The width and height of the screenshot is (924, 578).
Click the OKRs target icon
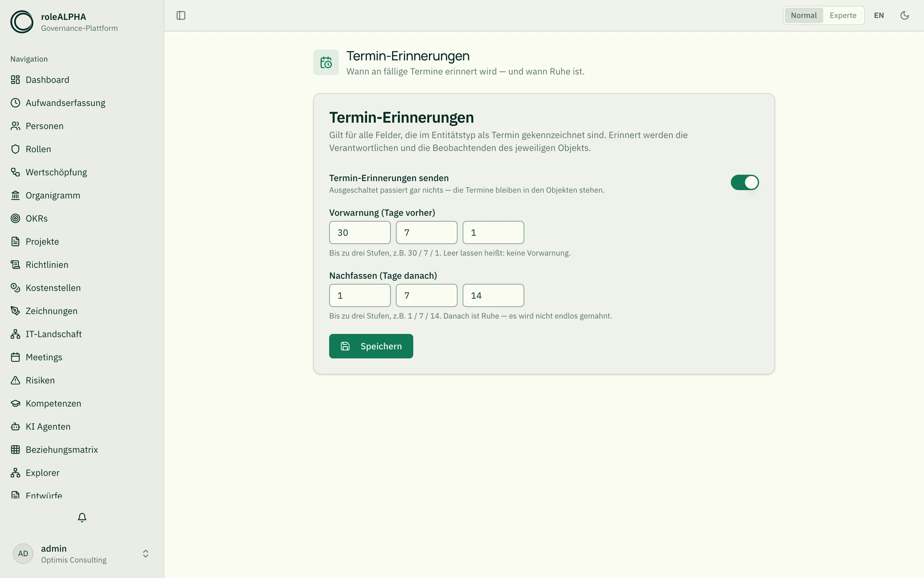pos(15,218)
